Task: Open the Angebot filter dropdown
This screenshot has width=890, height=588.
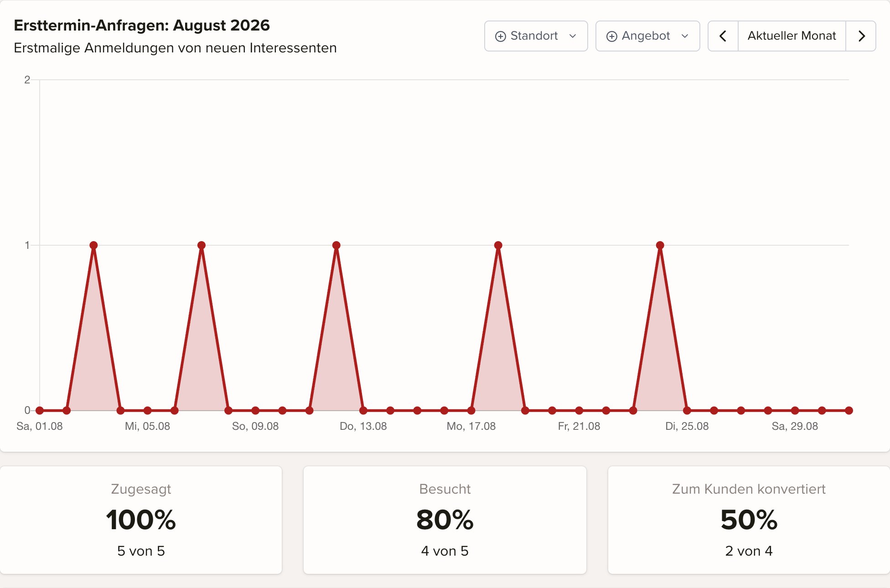Action: point(647,36)
